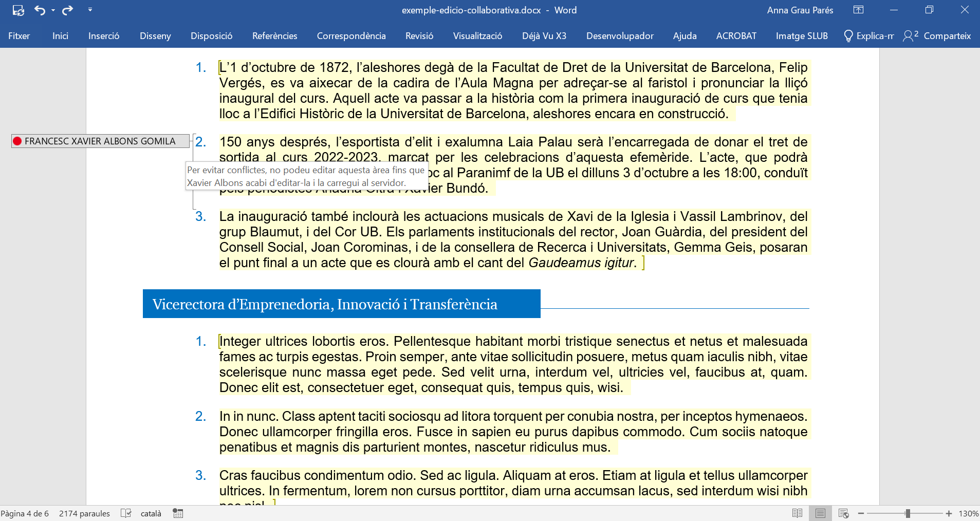Click the zoom out minus icon

861,513
